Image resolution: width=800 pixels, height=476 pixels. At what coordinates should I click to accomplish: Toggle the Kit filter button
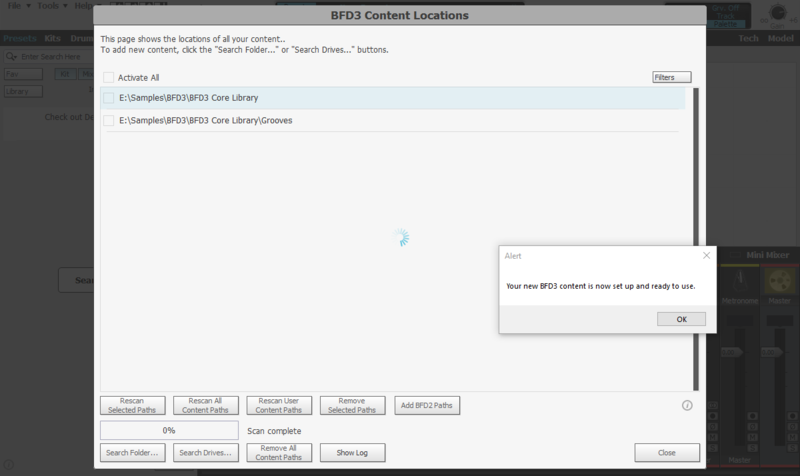[x=65, y=74]
